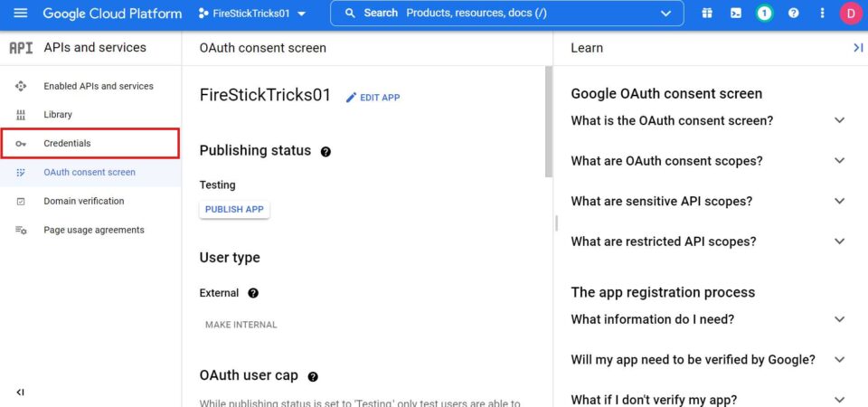Click The app registration process heading

[x=663, y=292]
